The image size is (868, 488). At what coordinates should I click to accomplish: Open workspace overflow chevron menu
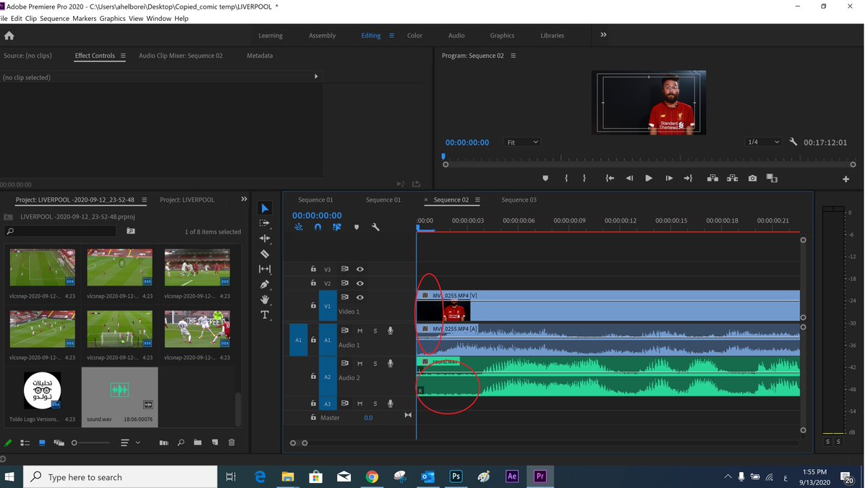[x=603, y=35]
